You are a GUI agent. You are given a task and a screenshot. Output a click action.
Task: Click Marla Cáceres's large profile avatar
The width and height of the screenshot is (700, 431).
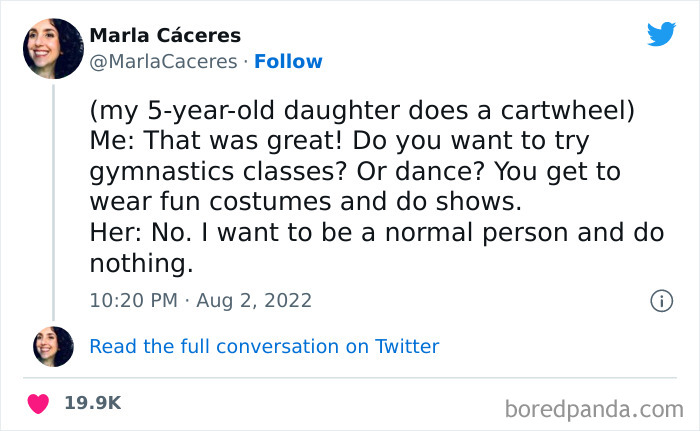(53, 48)
